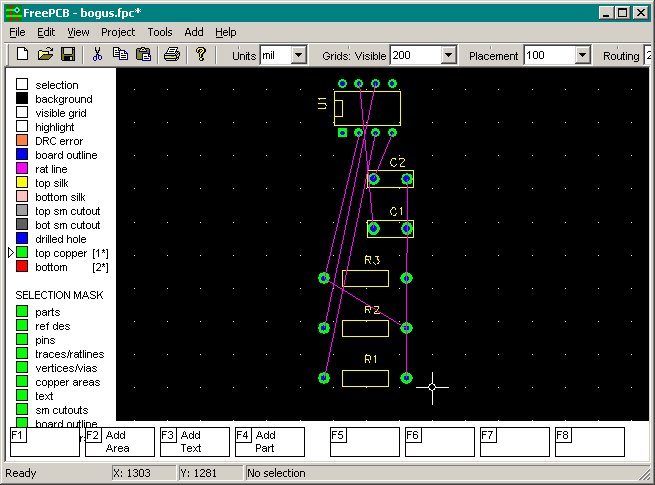
Task: Click the X: 1303 status bar coordinate
Action: [x=144, y=473]
